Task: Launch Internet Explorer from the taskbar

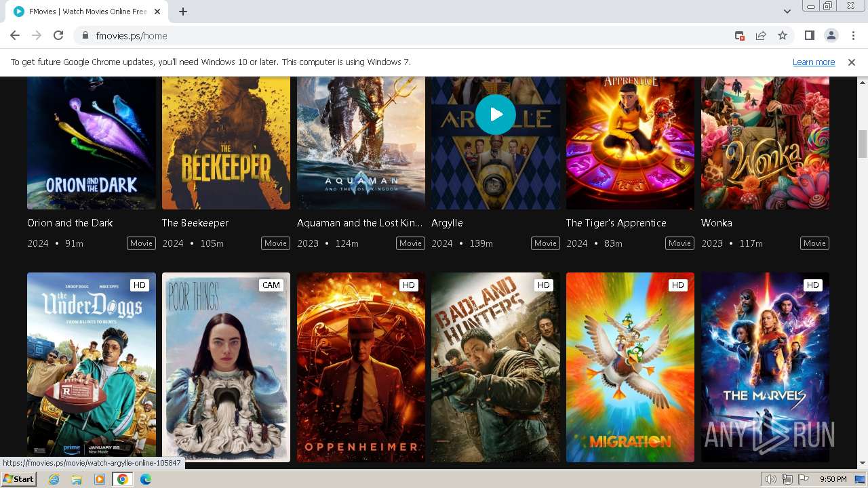Action: (54, 479)
